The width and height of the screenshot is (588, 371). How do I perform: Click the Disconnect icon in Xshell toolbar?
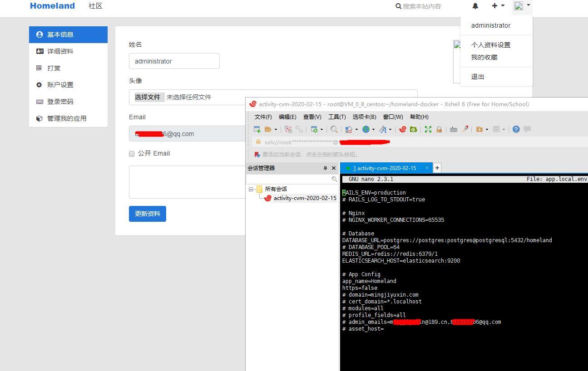(x=288, y=129)
